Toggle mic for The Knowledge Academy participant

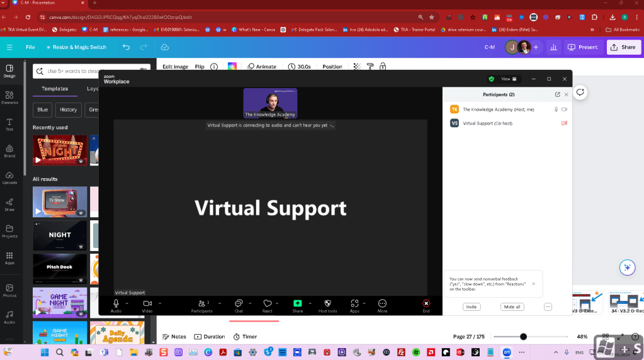(x=556, y=110)
